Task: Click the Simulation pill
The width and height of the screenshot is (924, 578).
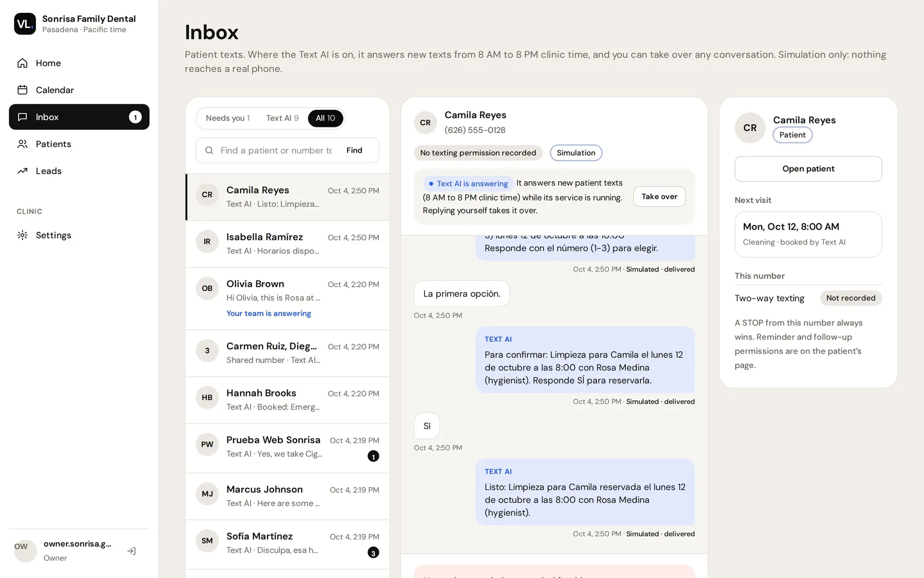Action: pos(576,153)
